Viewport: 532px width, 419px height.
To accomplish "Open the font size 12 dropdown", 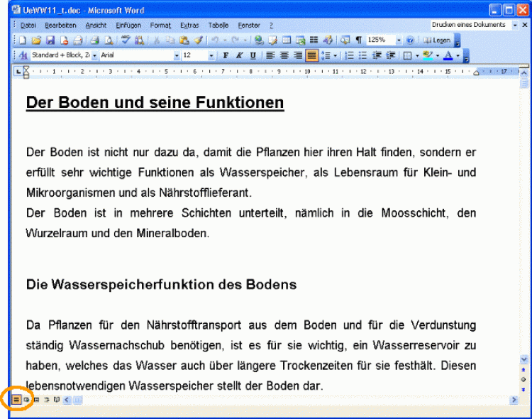I will tap(211, 55).
